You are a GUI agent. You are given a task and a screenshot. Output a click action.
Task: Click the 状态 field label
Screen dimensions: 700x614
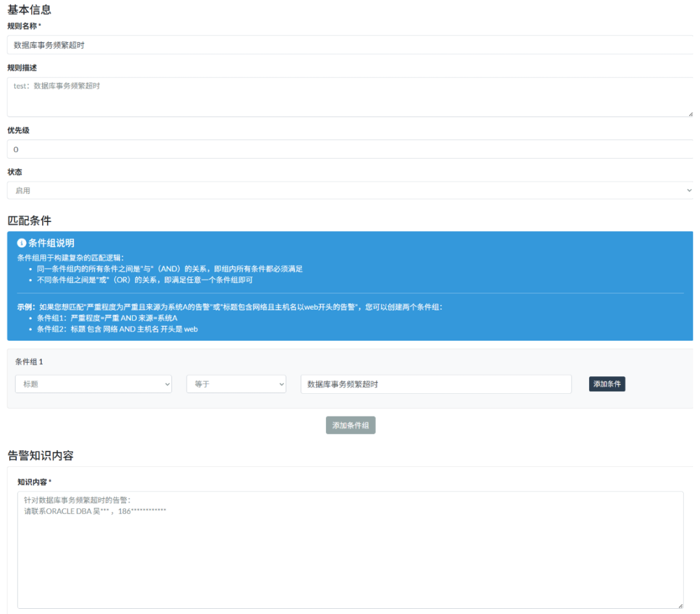[14, 172]
